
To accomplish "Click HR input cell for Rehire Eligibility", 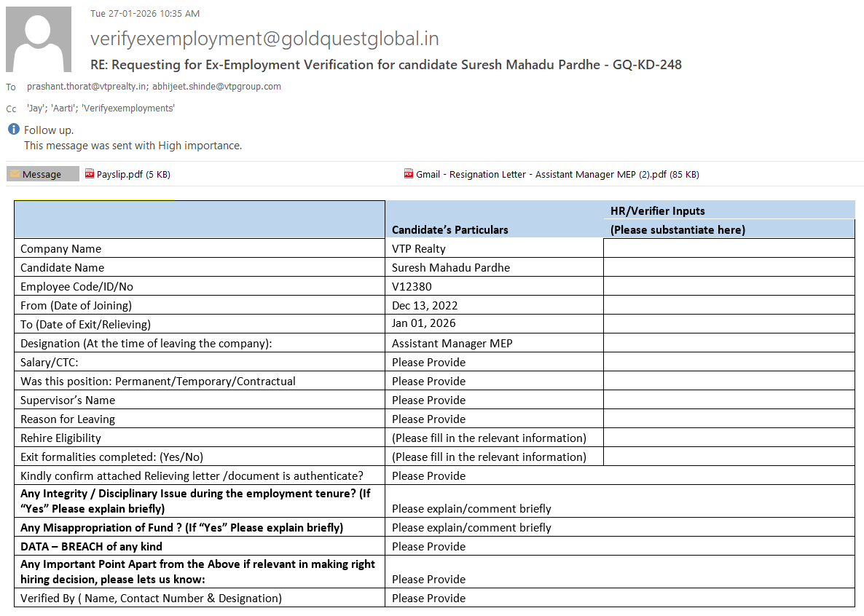I will coord(728,438).
